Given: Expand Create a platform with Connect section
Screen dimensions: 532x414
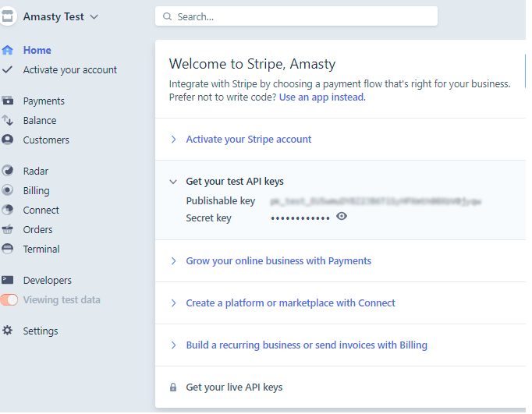Looking at the screenshot, I should (x=290, y=303).
